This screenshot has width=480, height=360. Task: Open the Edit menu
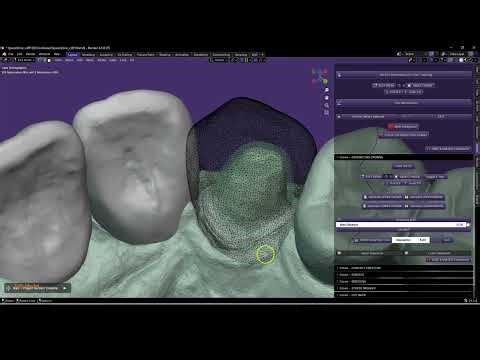tap(19, 54)
